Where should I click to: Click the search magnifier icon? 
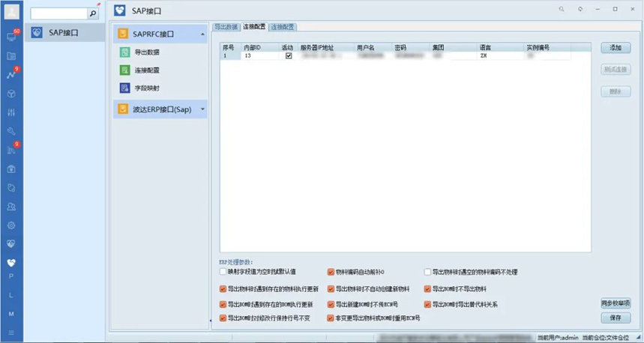93,13
